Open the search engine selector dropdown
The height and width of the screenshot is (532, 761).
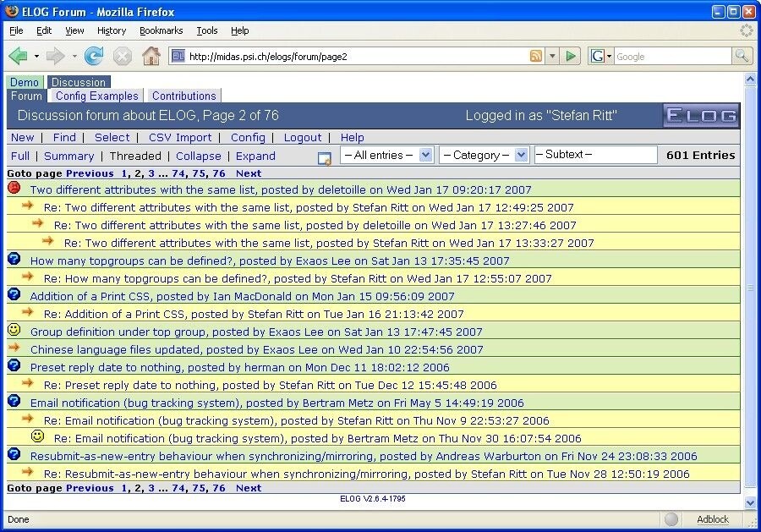[x=599, y=57]
